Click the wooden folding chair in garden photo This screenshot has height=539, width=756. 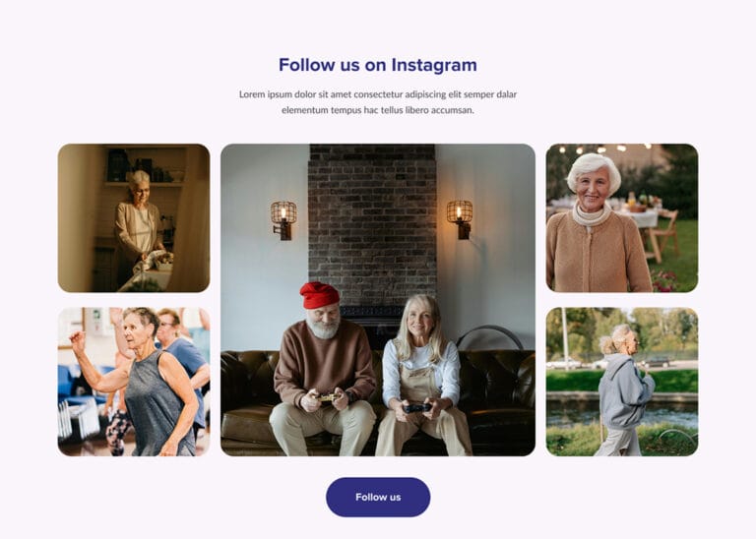point(662,236)
